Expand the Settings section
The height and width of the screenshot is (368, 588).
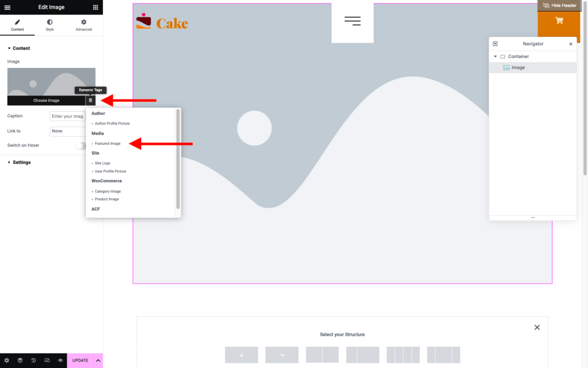point(21,162)
